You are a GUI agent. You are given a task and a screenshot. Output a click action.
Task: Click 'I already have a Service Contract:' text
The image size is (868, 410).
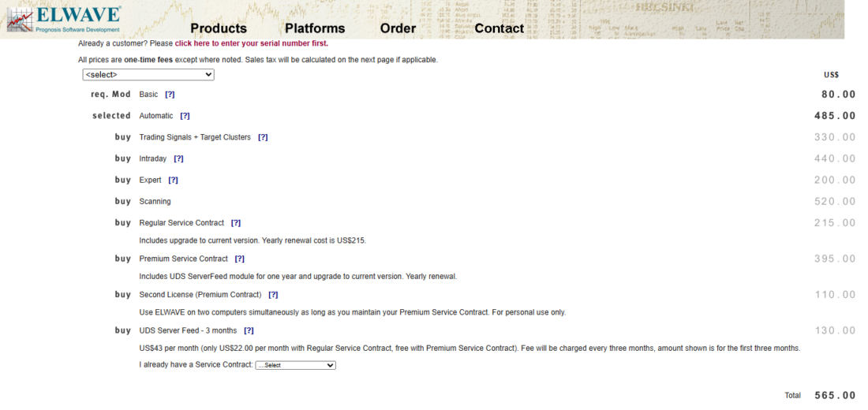[196, 365]
